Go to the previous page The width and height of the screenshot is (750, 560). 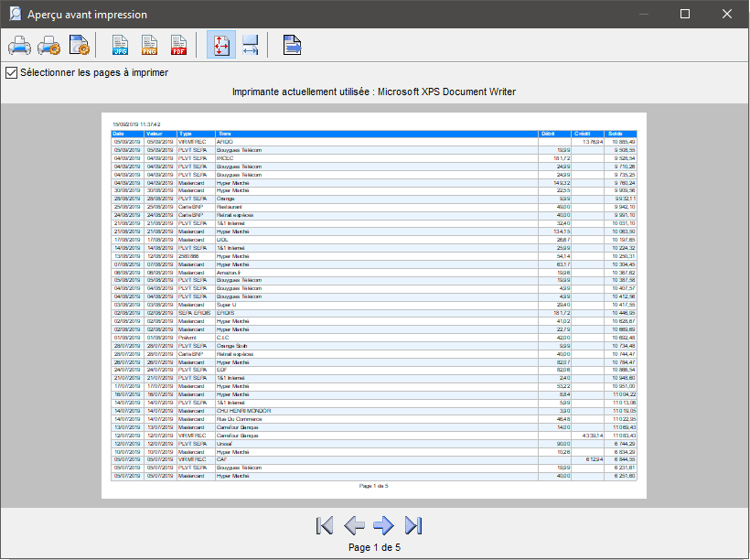(x=354, y=525)
